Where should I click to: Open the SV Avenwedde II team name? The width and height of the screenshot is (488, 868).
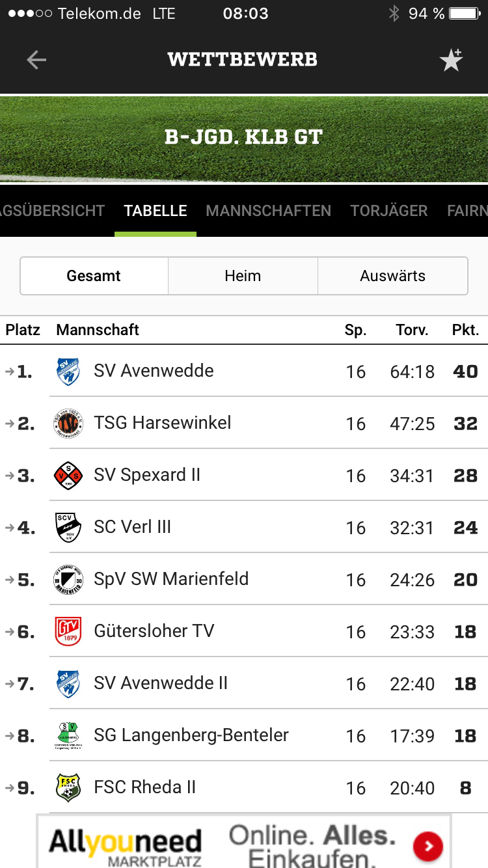(161, 683)
